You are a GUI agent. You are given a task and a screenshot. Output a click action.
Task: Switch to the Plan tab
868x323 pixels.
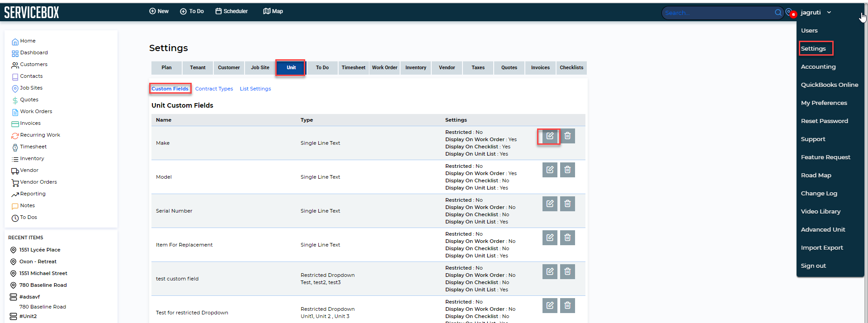pyautogui.click(x=166, y=68)
